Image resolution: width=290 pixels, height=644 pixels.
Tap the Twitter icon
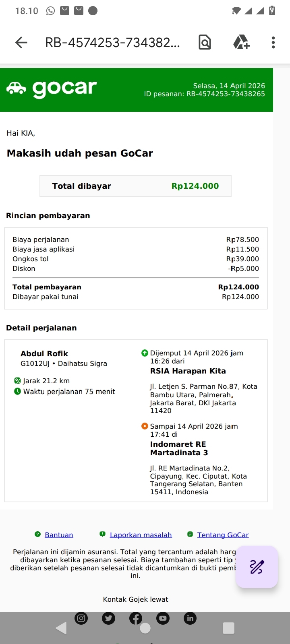[x=108, y=618]
